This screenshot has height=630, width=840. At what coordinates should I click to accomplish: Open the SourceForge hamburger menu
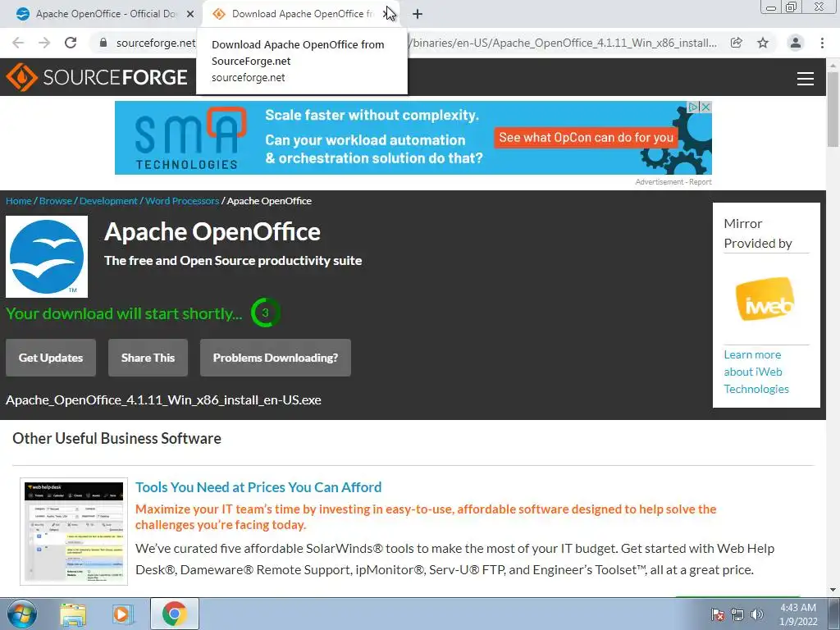[x=806, y=78]
